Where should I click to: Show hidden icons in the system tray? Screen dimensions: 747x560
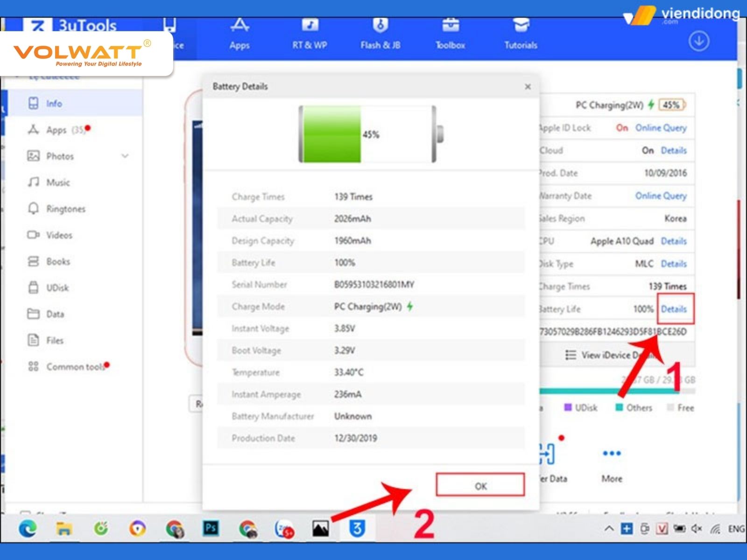click(609, 529)
